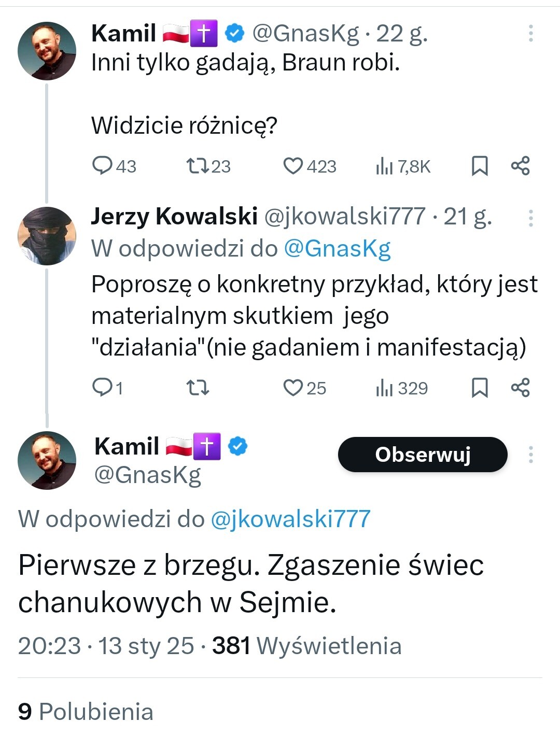Screen dimensions: 560x736
Task: Reply to Jerzy Kowalski's tweet
Action: coord(102,387)
